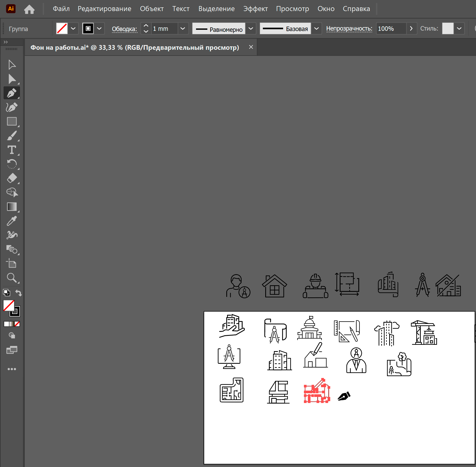The image size is (476, 467).
Task: Click the default fill and stroke icon
Action: (6, 292)
